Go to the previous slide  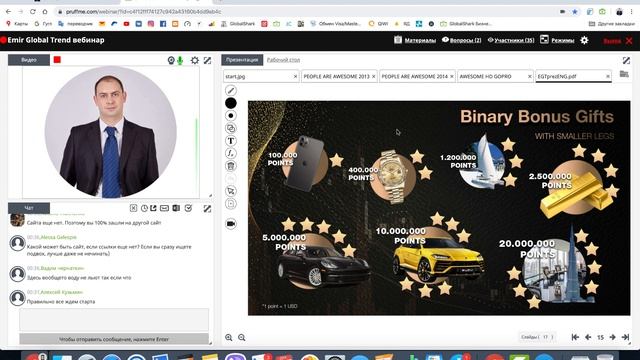(x=588, y=337)
